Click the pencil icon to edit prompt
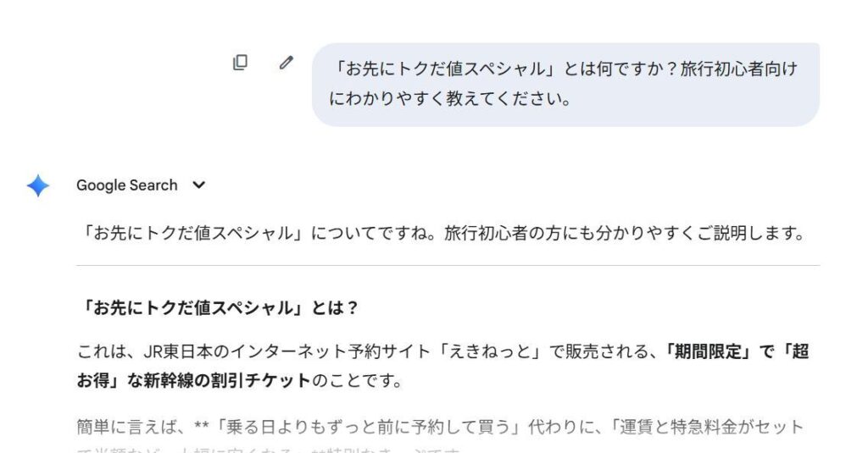 [286, 63]
